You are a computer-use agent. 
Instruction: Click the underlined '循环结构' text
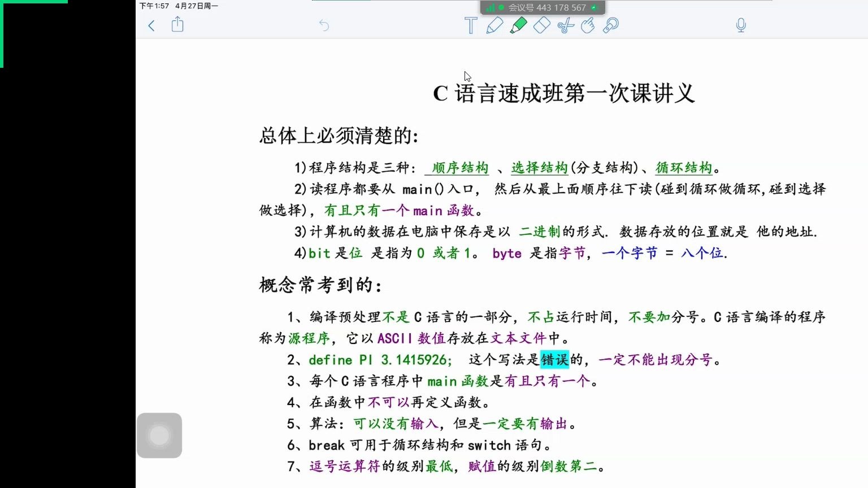click(684, 168)
